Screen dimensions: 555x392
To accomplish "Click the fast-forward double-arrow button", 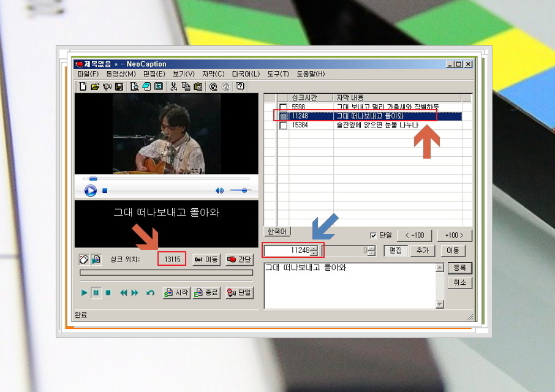I will [135, 293].
